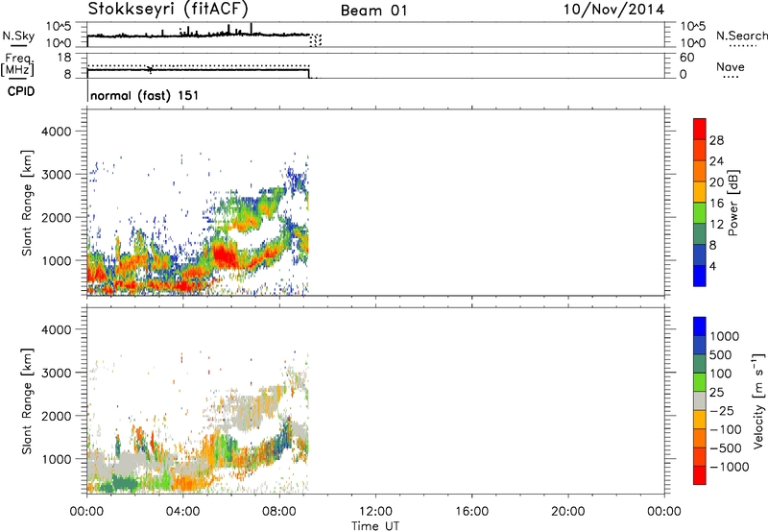The width and height of the screenshot is (768, 532).
Task: Click the 'Beam 01' label
Action: tap(373, 11)
